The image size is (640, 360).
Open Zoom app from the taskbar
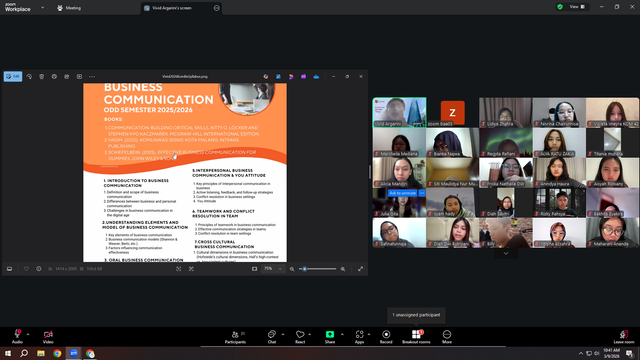click(x=73, y=353)
